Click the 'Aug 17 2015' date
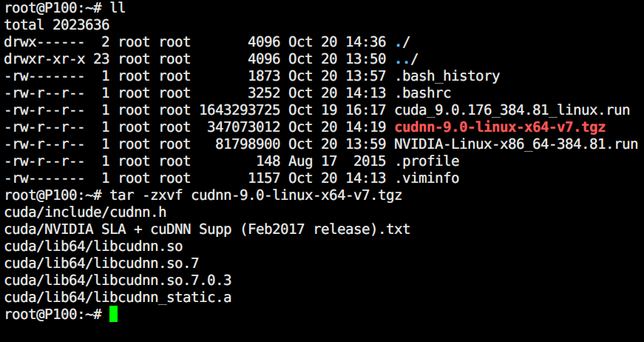Viewport: 644px width, 342px height. pos(338,161)
